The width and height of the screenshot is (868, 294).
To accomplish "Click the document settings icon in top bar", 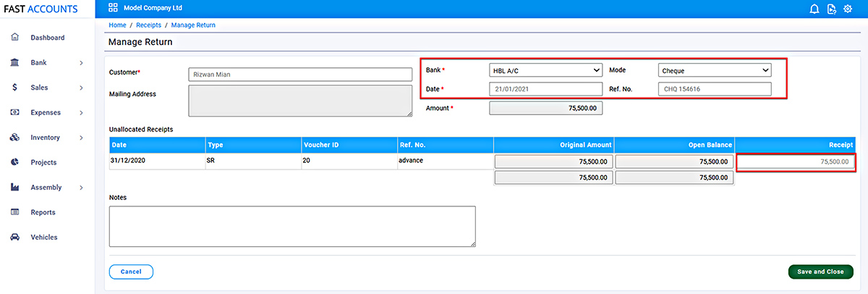I will (832, 9).
